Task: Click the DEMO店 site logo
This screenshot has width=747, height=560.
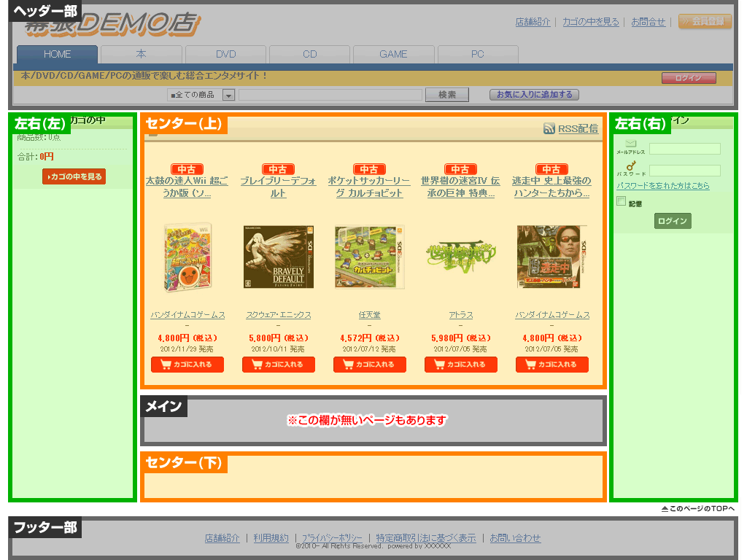Action: tap(112, 24)
